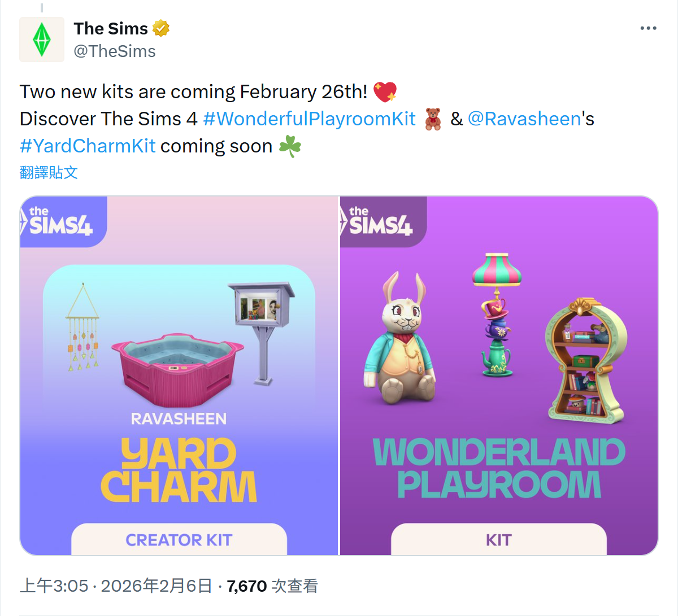678x616 pixels.
Task: Open the #WonderfulPlayroomKit hashtag
Action: point(309,119)
